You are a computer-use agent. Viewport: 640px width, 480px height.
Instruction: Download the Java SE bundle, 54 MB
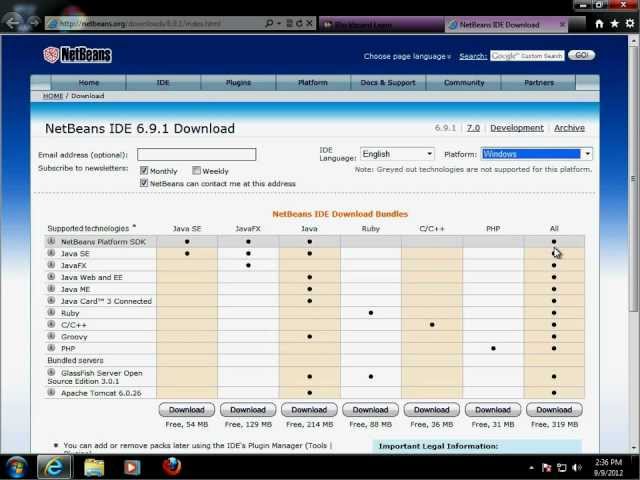click(187, 409)
